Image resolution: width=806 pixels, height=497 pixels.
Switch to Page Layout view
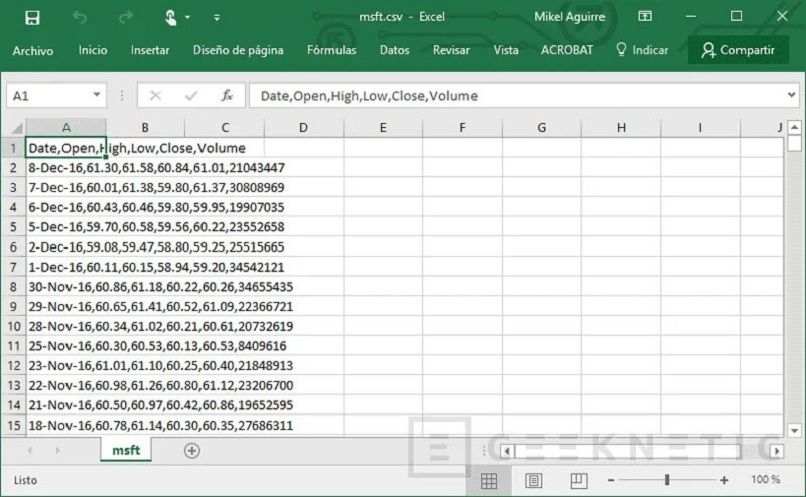534,481
